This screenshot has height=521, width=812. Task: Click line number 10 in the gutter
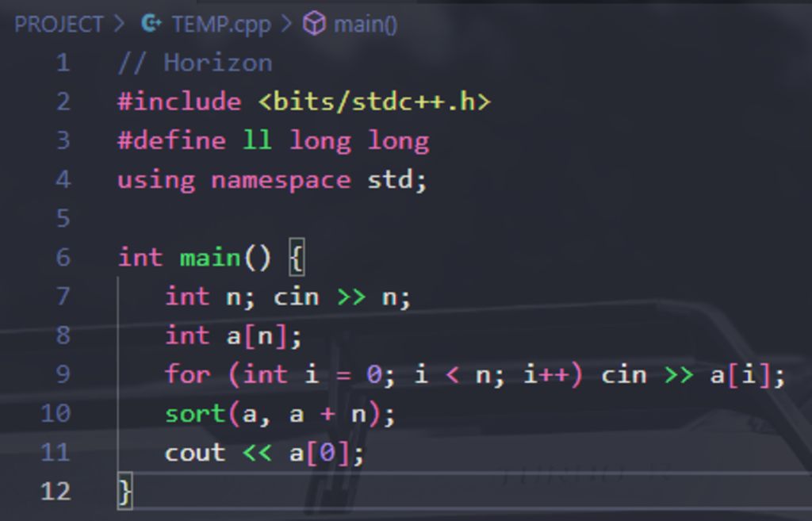(x=56, y=413)
